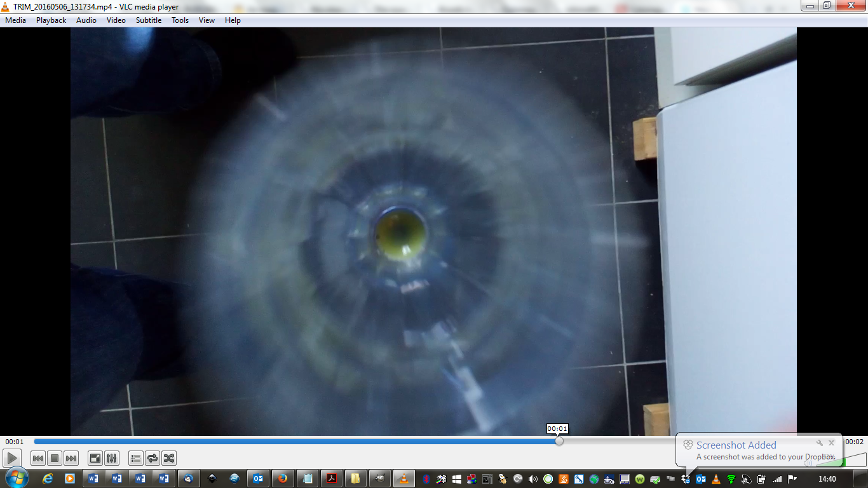The height and width of the screenshot is (488, 868).
Task: Open the orange Java tray icon
Action: [x=564, y=479]
